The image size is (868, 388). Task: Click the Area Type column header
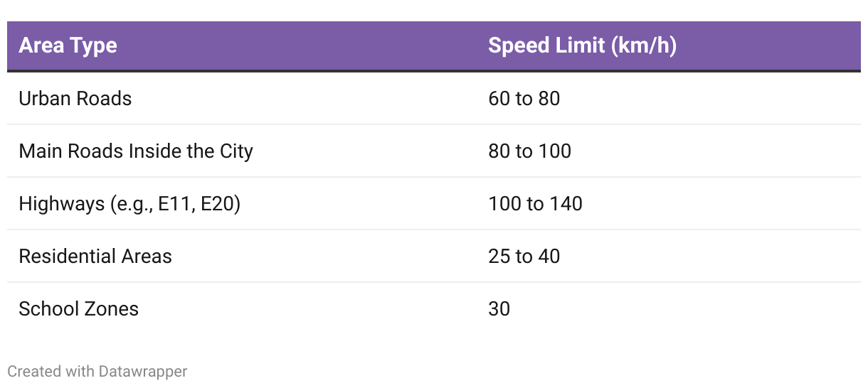[68, 45]
